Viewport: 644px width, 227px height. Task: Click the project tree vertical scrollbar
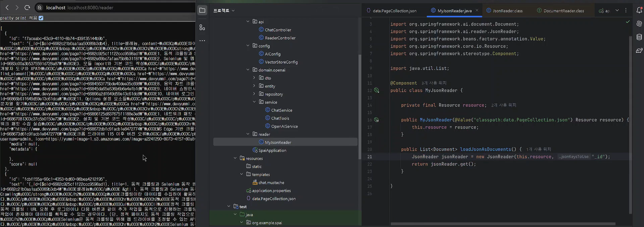[360, 107]
